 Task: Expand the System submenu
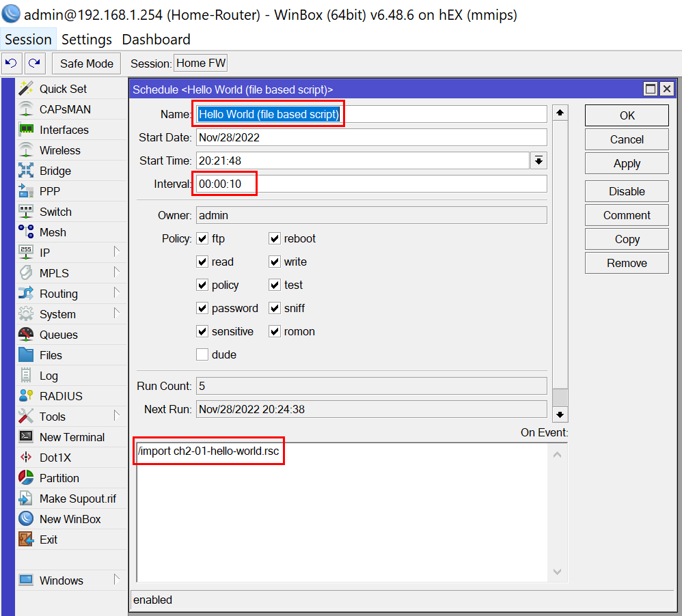coord(116,314)
